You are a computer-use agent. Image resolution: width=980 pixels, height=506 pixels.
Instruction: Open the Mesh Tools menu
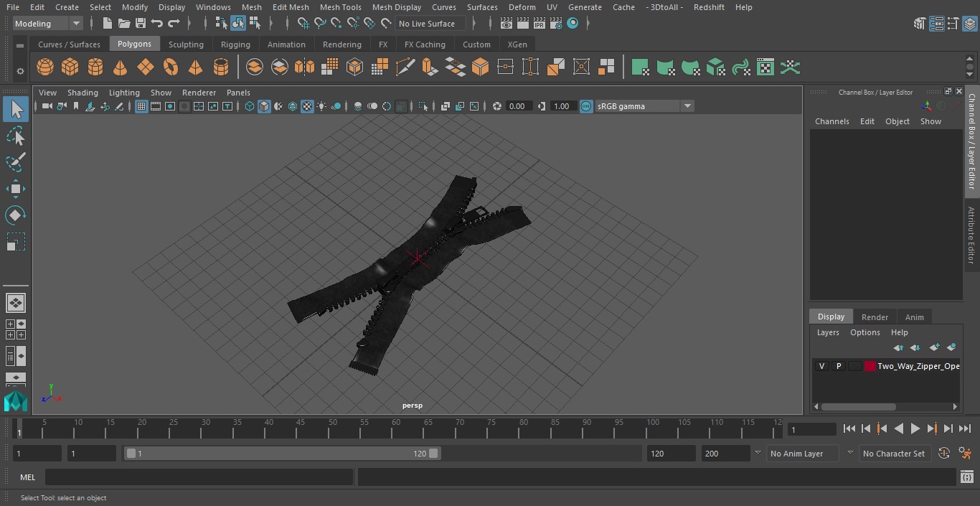coord(340,7)
